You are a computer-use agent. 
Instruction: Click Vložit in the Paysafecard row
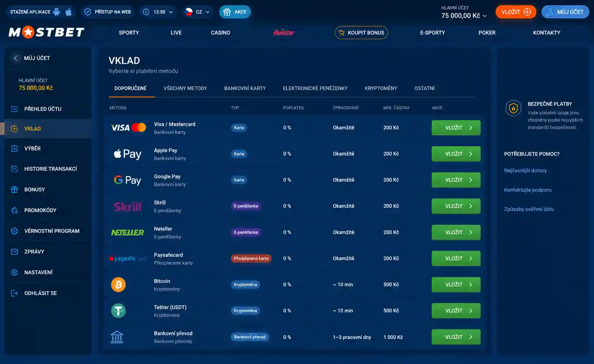(x=456, y=258)
